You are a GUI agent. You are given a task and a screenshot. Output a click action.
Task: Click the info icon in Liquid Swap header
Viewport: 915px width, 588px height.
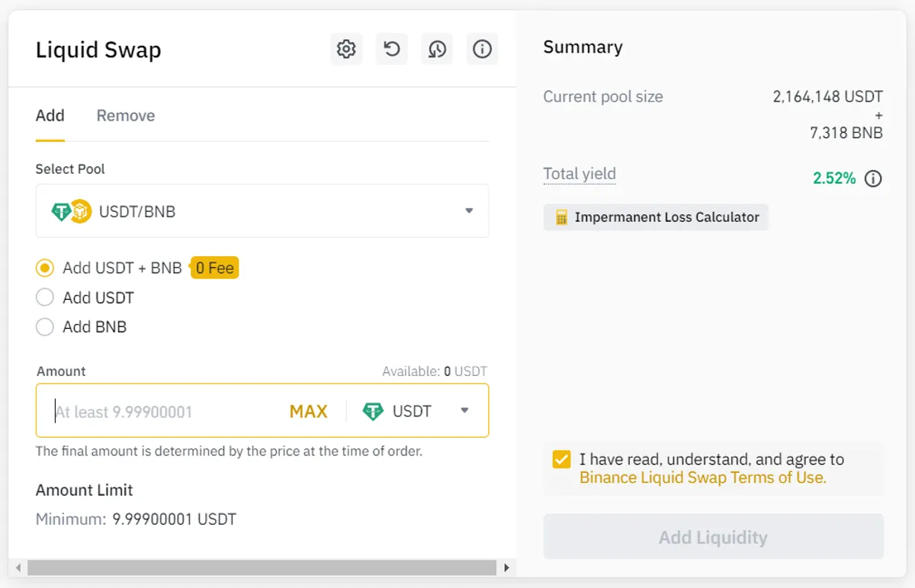click(482, 50)
